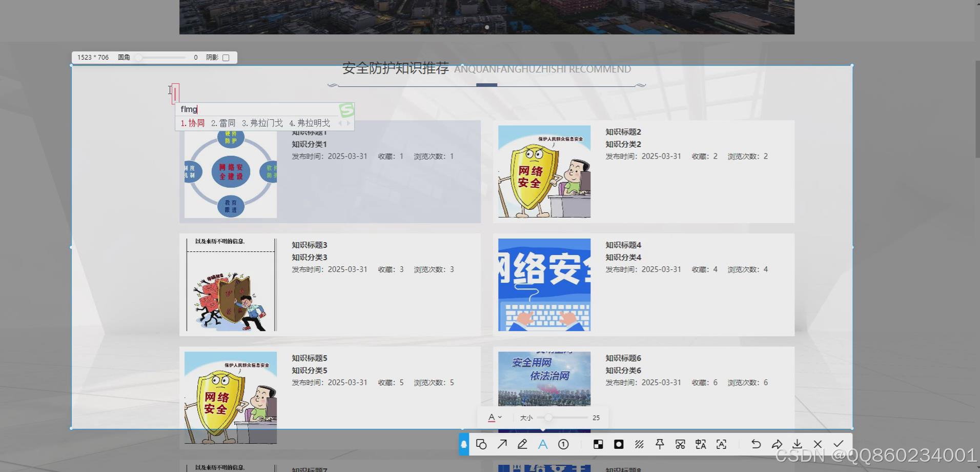The image size is (980, 472).
Task: Choose IME candidate 4.弗拉明戈
Action: coord(310,123)
